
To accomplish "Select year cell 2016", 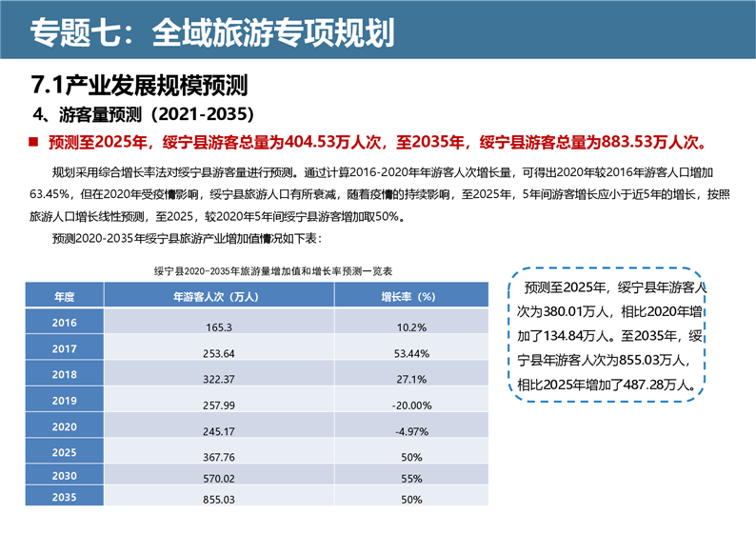I will [65, 322].
